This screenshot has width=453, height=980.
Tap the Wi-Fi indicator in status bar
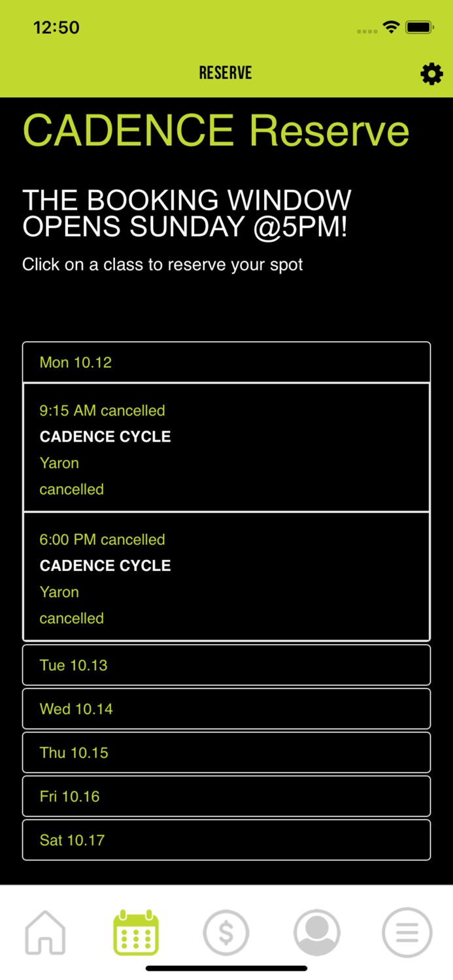coord(391,27)
